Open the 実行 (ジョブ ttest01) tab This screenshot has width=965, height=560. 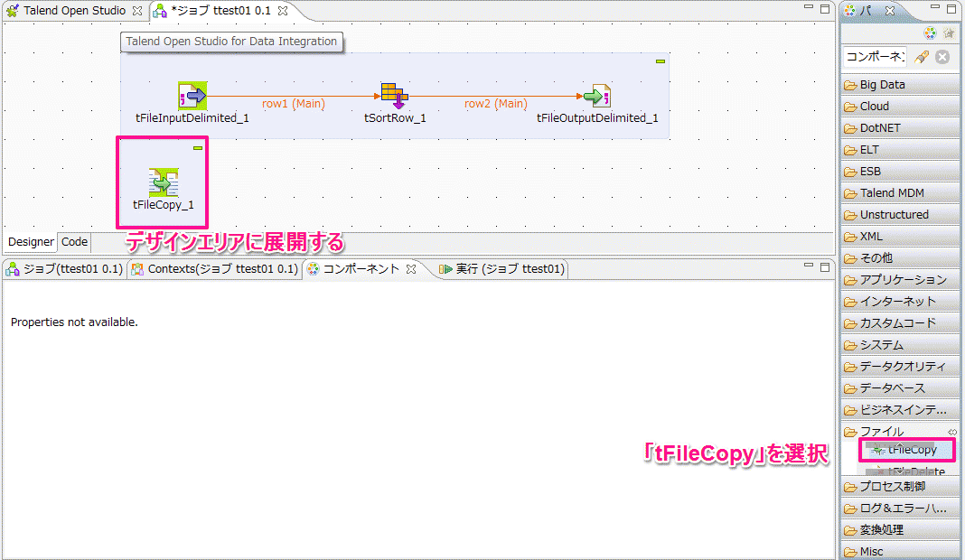[502, 269]
